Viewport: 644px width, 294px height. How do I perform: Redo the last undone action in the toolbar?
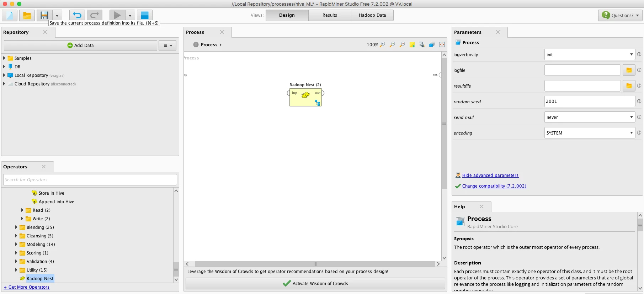(95, 15)
